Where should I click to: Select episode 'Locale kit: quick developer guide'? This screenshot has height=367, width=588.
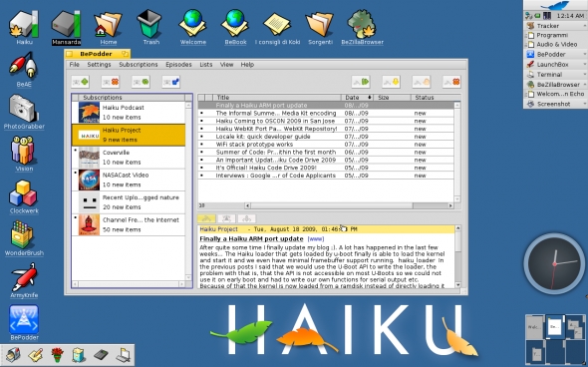[x=326, y=137]
